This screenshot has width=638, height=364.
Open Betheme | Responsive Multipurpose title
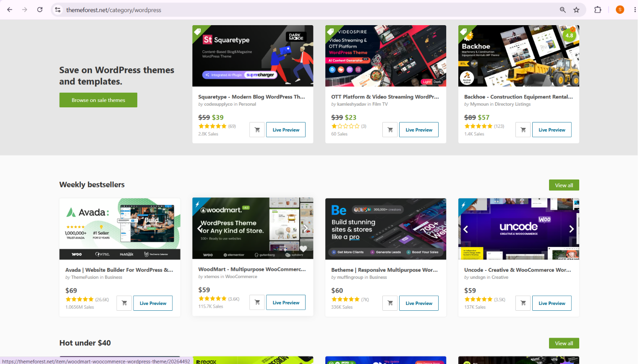(x=384, y=270)
